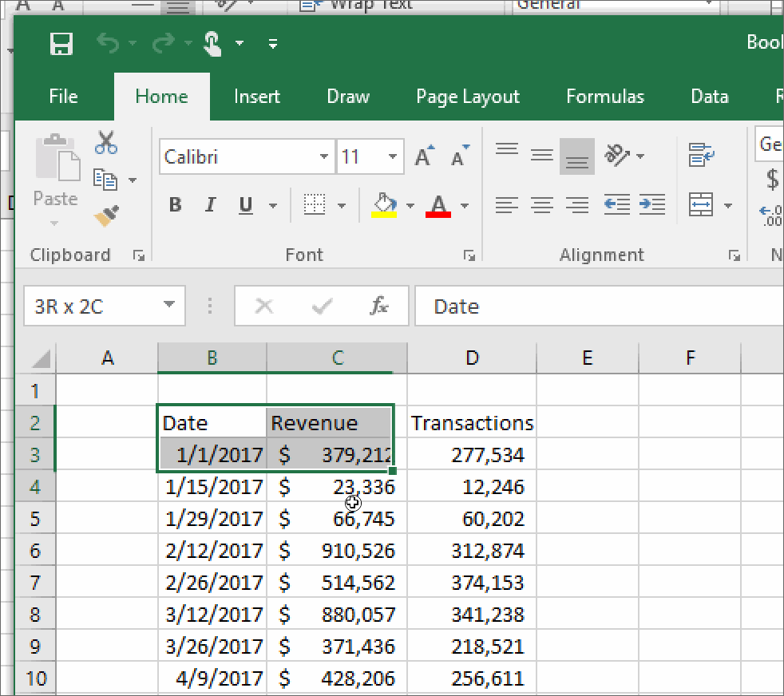
Task: Select the Format Painter brush icon
Action: (x=106, y=216)
